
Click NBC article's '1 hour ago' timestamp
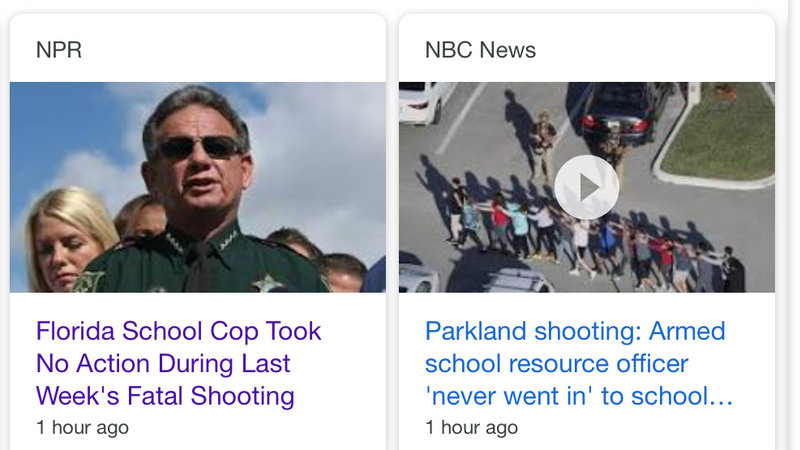coord(471,427)
